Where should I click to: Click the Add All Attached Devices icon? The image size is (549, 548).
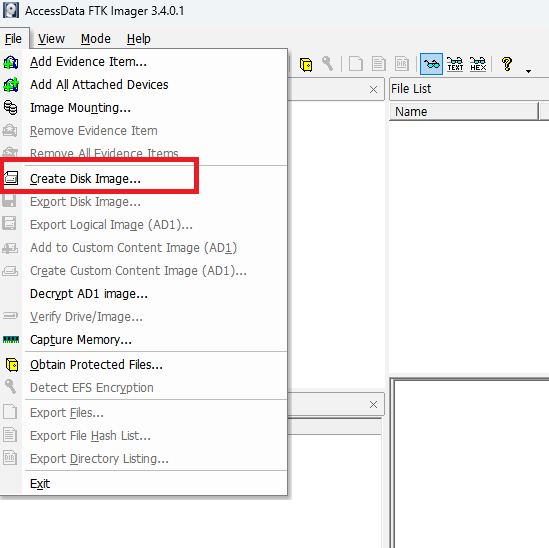11,85
